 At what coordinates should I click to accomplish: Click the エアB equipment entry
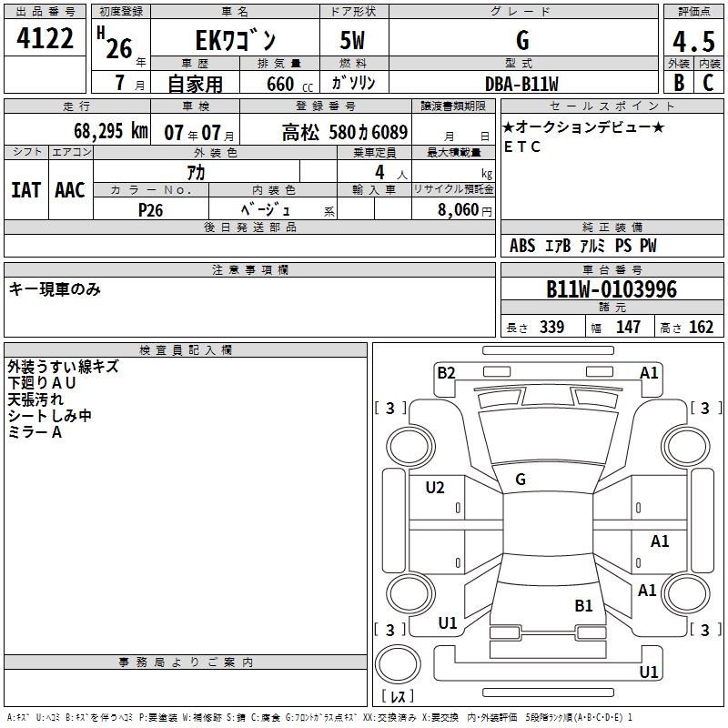click(558, 245)
